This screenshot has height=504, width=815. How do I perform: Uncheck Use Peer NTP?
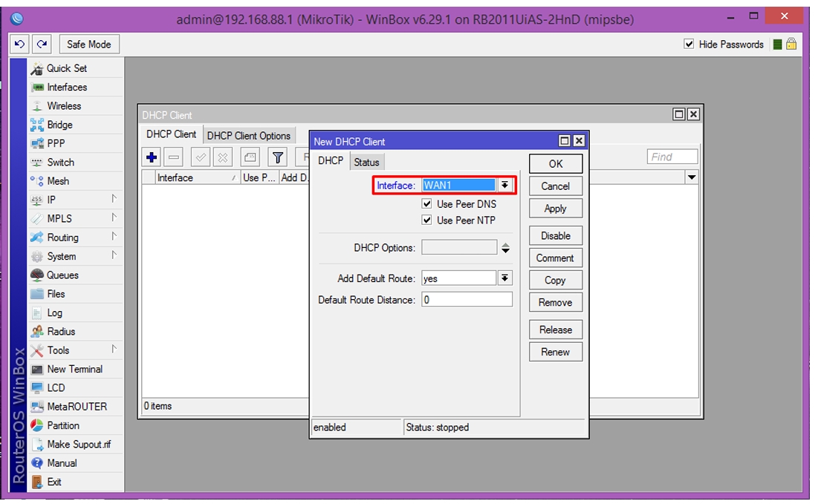click(x=426, y=220)
